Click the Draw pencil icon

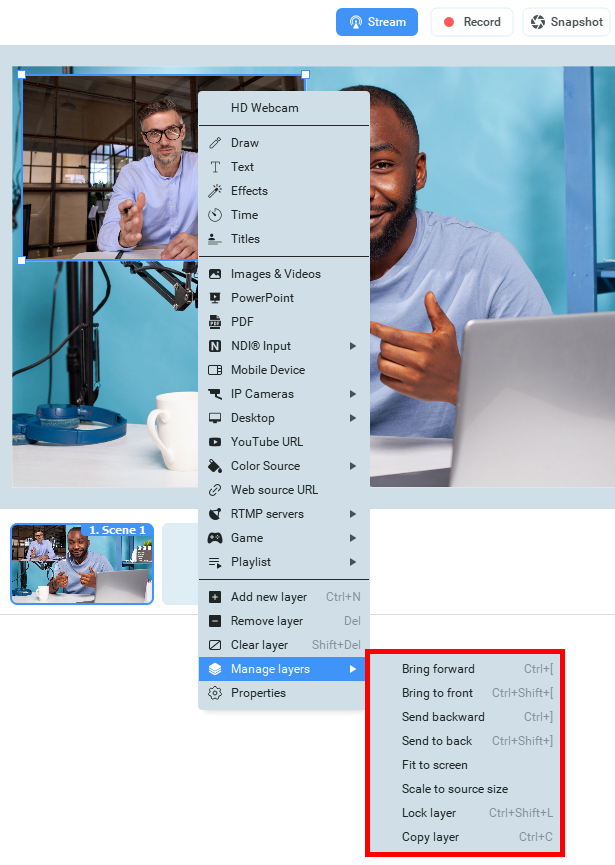pyautogui.click(x=214, y=143)
